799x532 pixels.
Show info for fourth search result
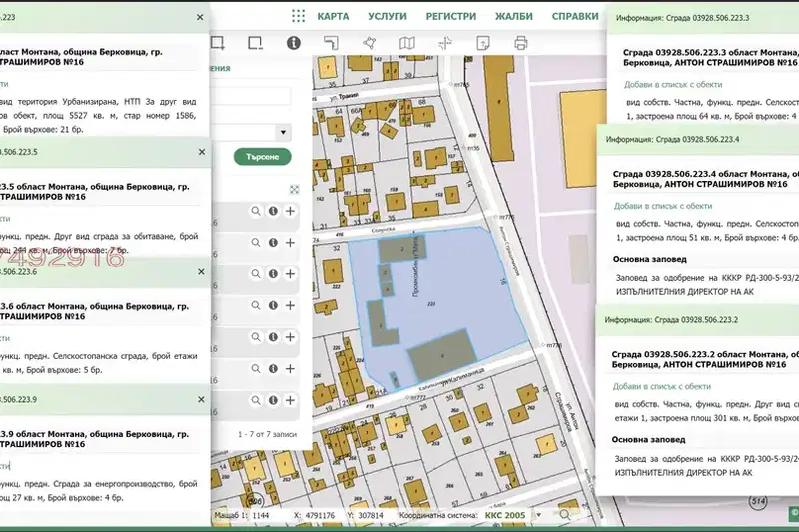(273, 305)
